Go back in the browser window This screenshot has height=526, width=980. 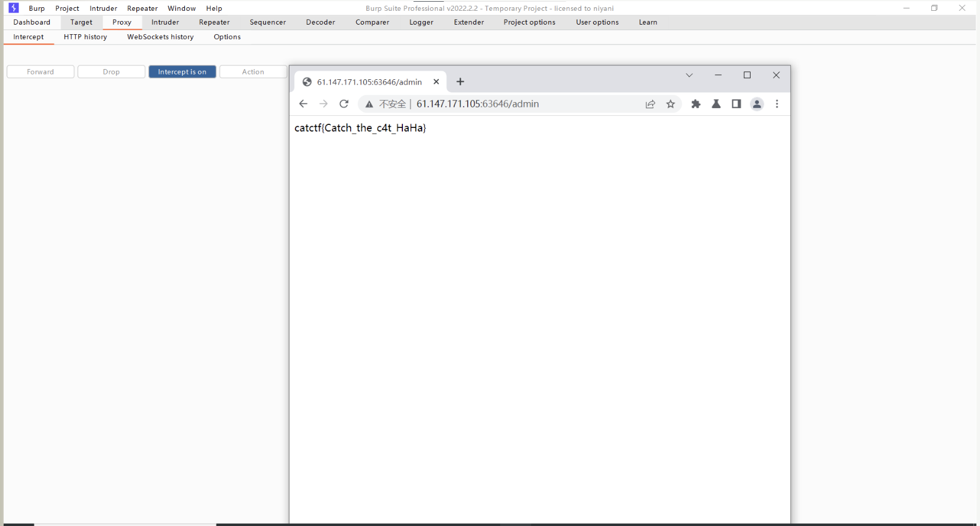tap(303, 104)
